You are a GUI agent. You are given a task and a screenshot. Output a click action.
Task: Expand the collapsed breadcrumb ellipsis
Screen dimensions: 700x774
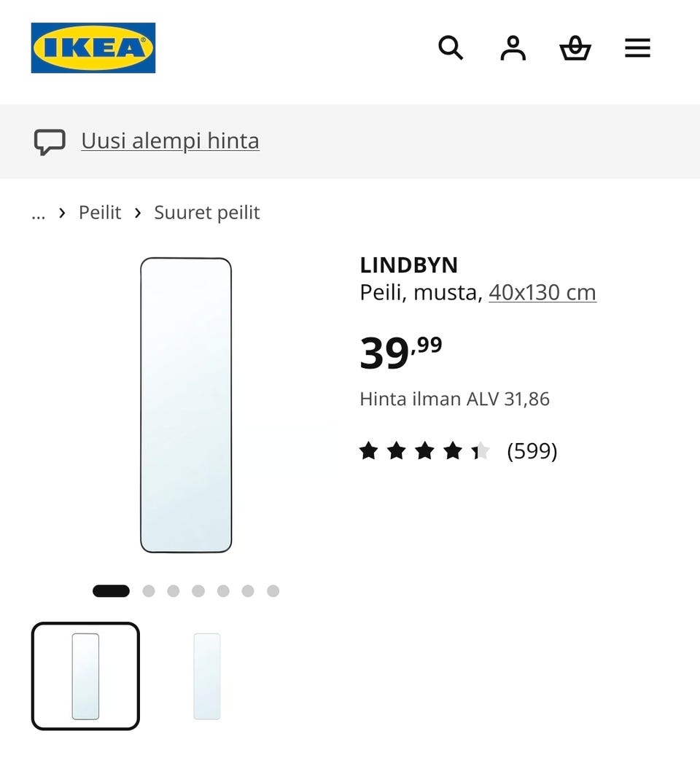pyautogui.click(x=38, y=214)
